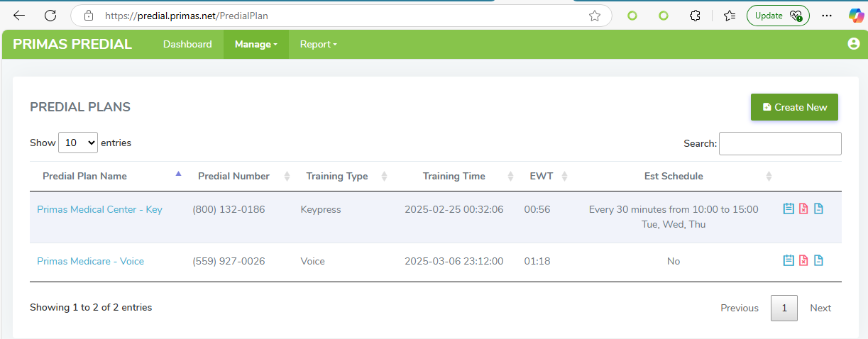Click blue document icon in Primas Medicare - Voice row
This screenshot has height=339, width=868.
click(x=818, y=261)
